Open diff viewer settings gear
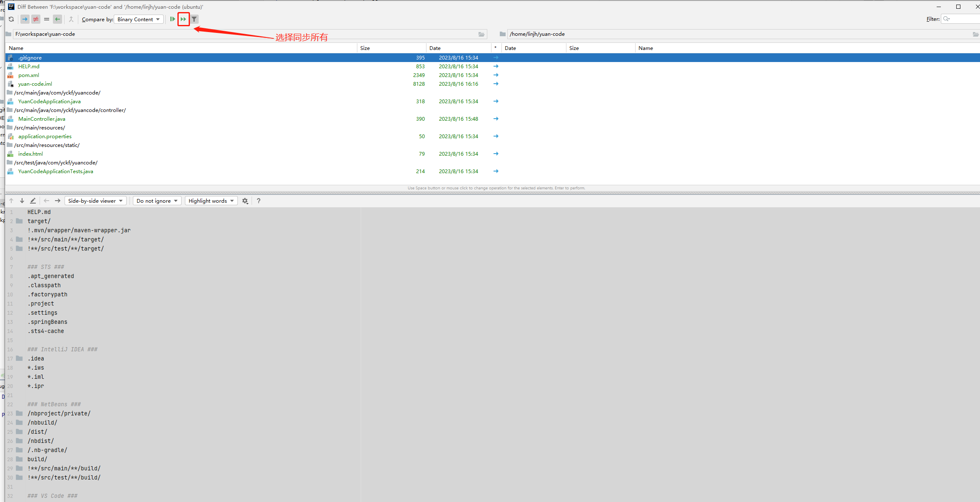Viewport: 980px width, 502px height. [x=245, y=201]
